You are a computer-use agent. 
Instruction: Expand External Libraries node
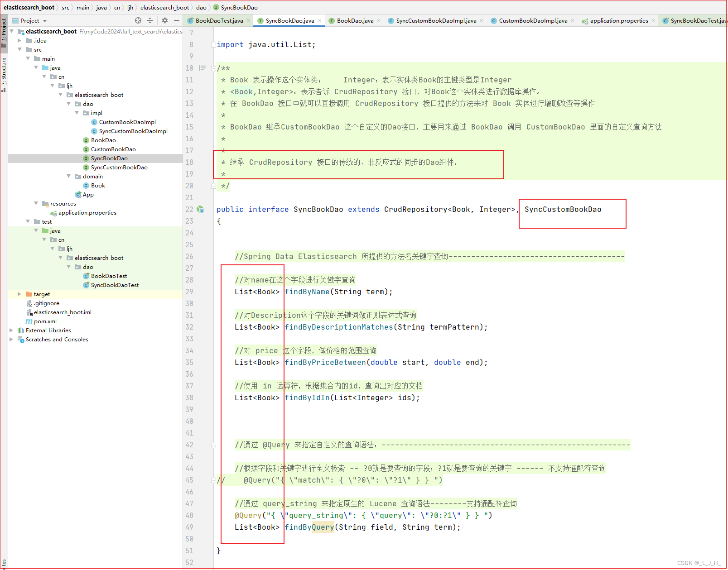[11, 331]
